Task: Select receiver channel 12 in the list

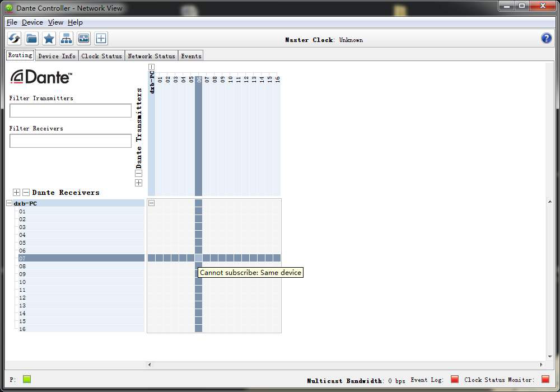Action: pyautogui.click(x=22, y=298)
